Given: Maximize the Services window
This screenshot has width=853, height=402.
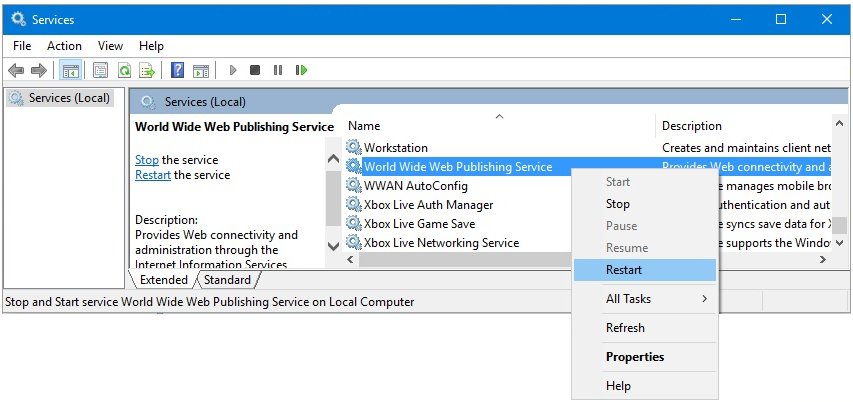Looking at the screenshot, I should pyautogui.click(x=781, y=19).
